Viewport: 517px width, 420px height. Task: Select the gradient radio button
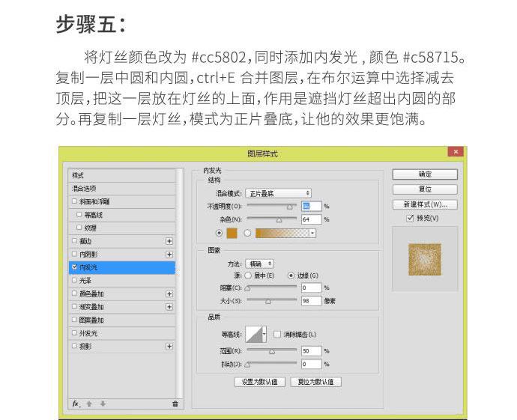[x=247, y=234]
